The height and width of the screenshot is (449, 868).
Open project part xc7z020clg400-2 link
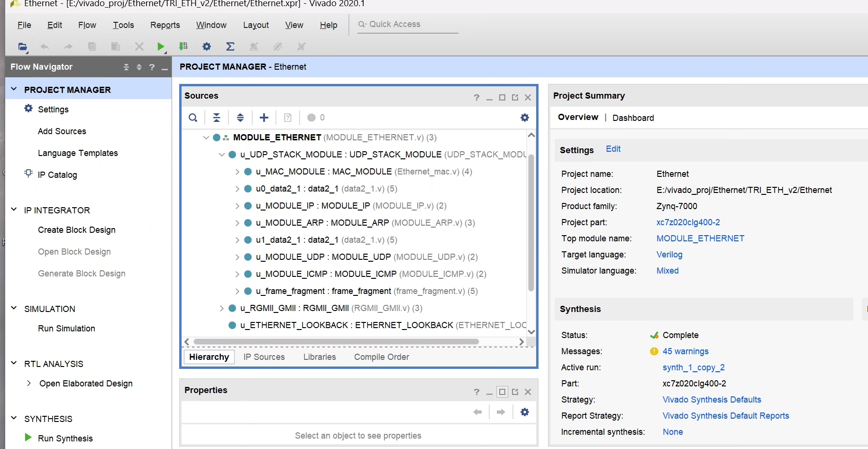click(x=688, y=222)
